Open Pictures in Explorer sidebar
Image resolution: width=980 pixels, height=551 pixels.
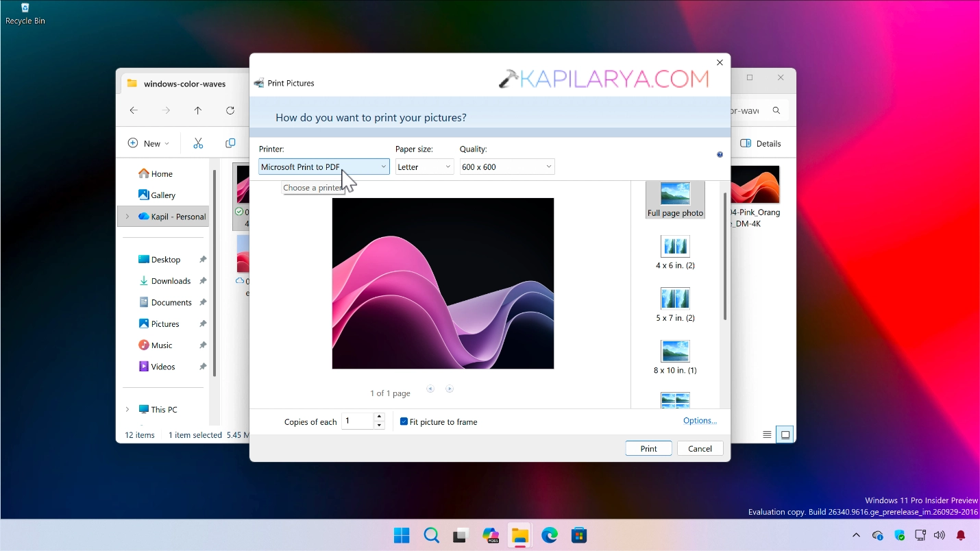[x=163, y=323]
